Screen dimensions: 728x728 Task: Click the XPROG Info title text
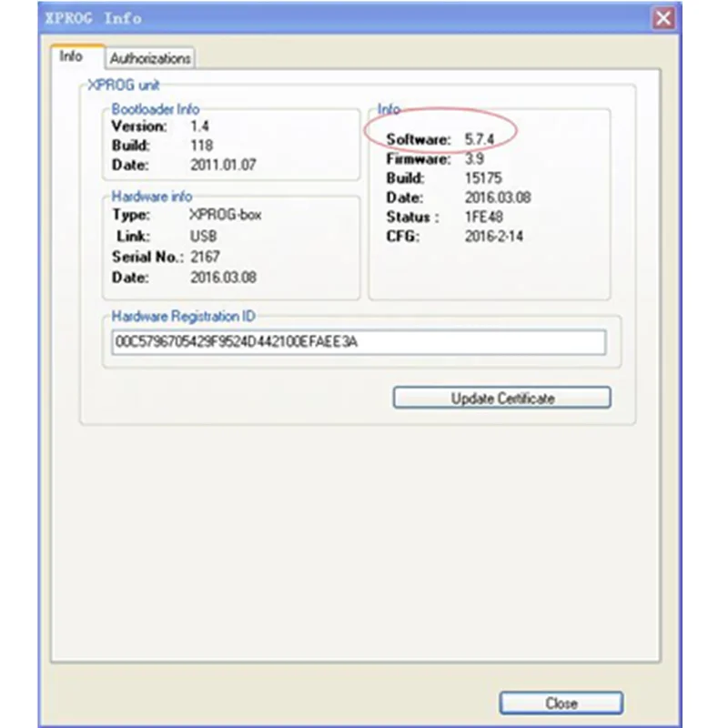pyautogui.click(x=94, y=18)
